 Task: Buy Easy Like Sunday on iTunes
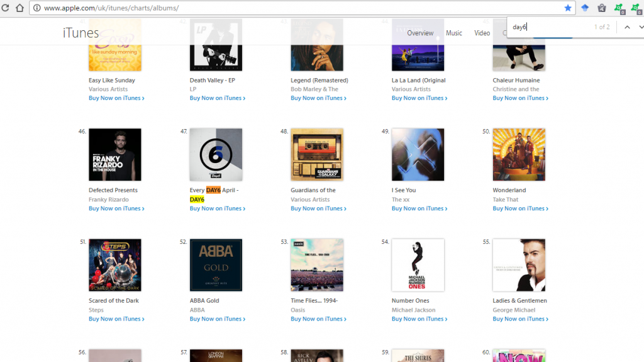click(x=116, y=98)
